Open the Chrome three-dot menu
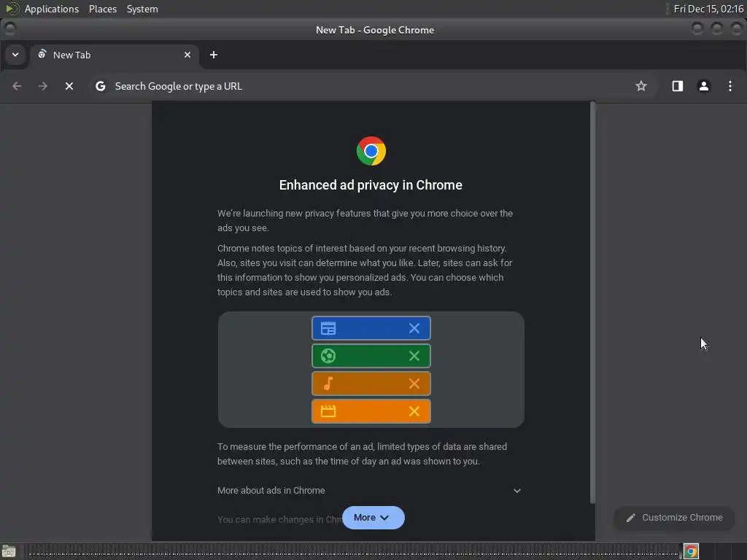 point(729,86)
